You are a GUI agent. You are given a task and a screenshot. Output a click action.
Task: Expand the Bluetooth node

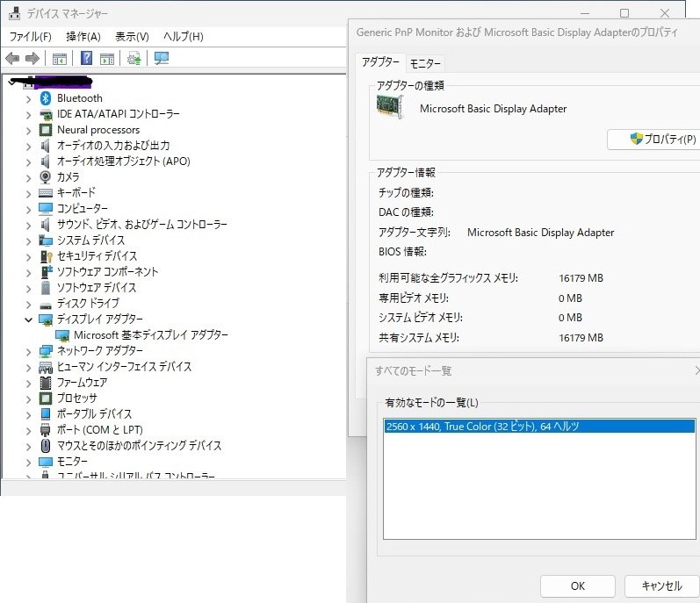click(x=29, y=99)
